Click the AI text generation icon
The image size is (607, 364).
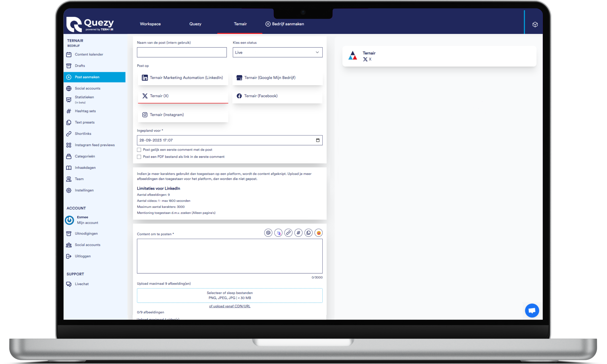[278, 233]
